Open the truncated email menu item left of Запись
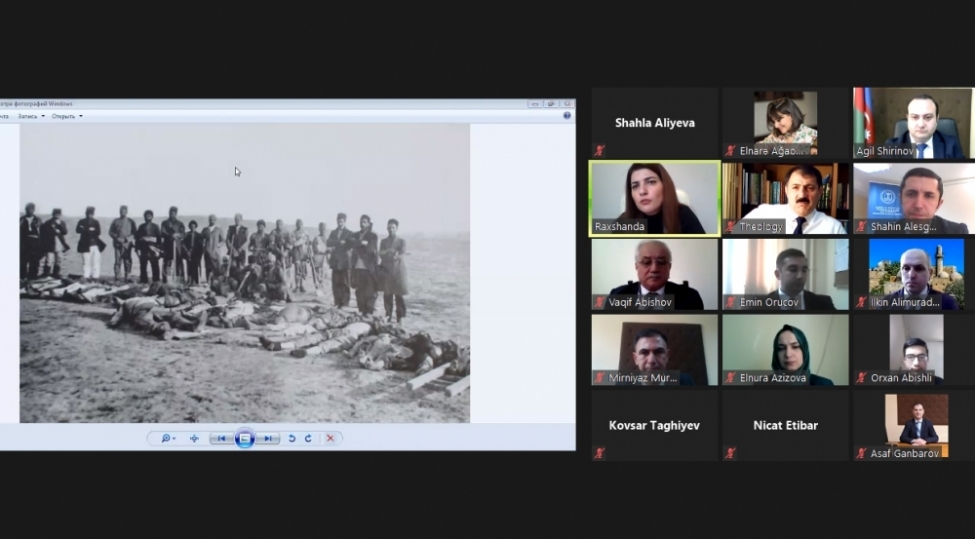The image size is (975, 540). (x=4, y=116)
